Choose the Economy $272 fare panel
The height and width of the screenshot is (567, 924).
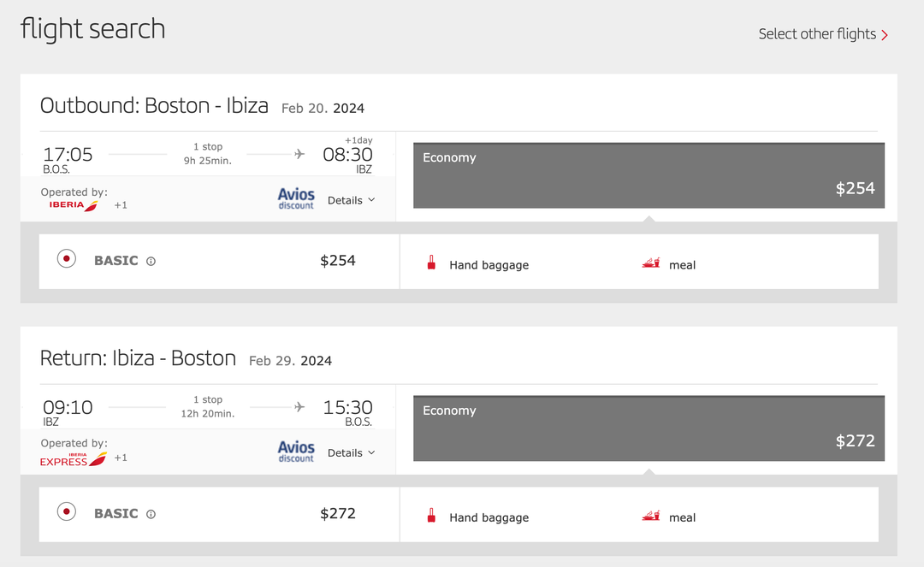pos(649,428)
